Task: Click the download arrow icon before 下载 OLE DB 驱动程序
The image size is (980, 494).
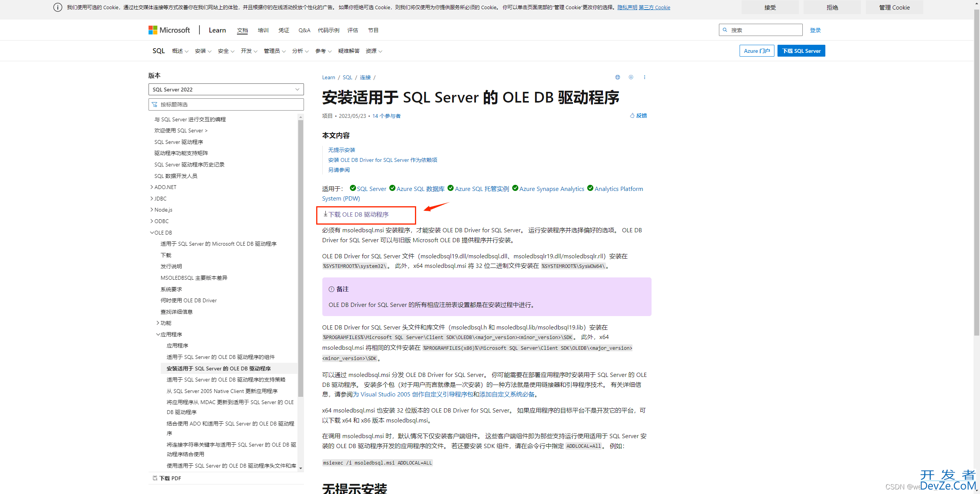Action: coord(325,214)
